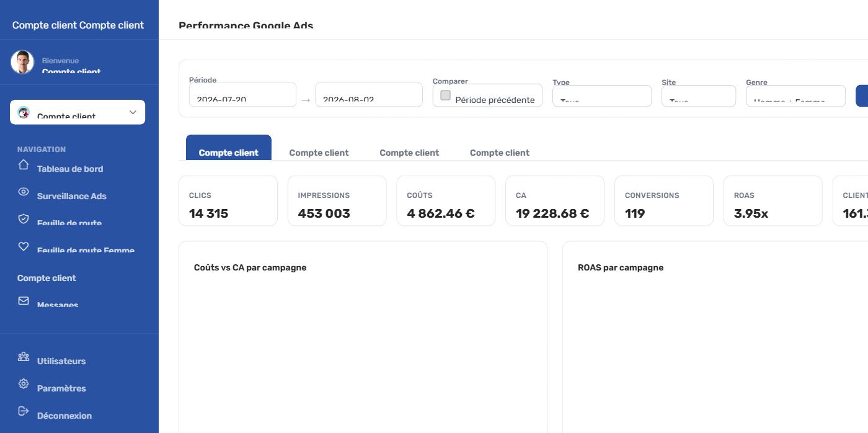Open the start date field 2026-07-20

[x=242, y=95]
